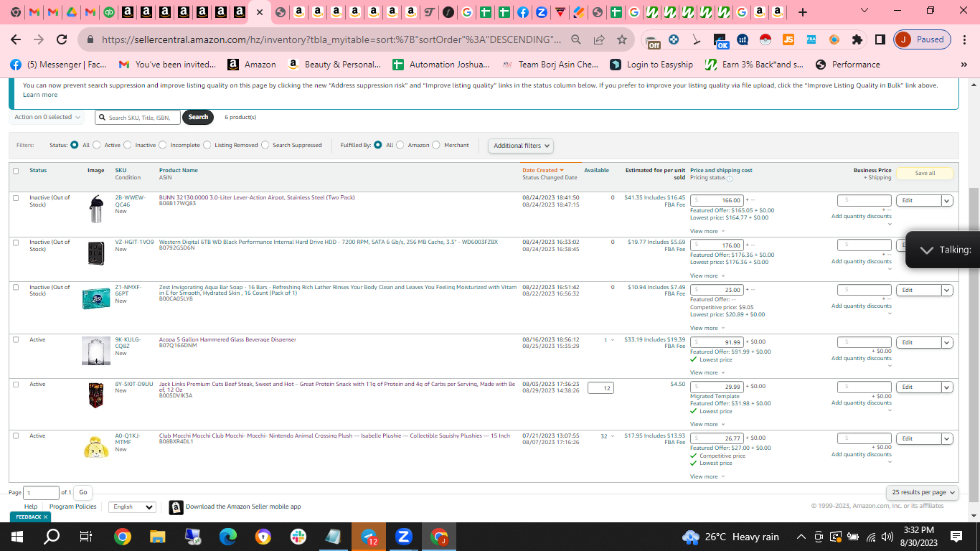The image size is (980, 551).
Task: Click the Save all button
Action: (x=925, y=174)
